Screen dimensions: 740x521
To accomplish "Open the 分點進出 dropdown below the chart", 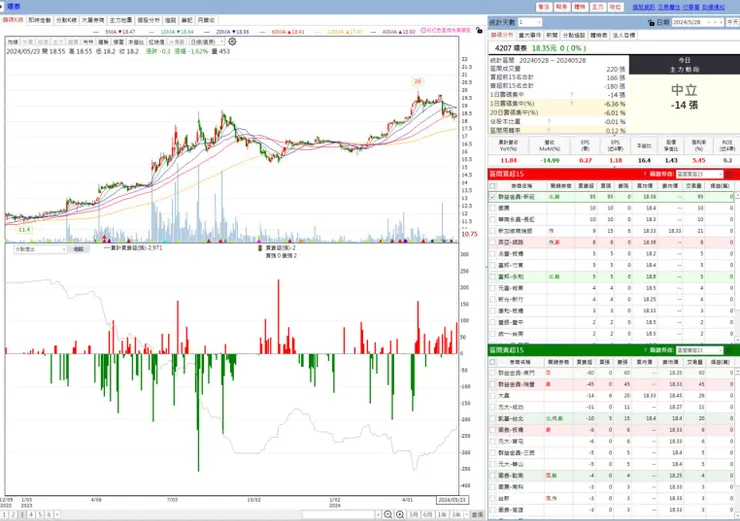I will (40, 249).
